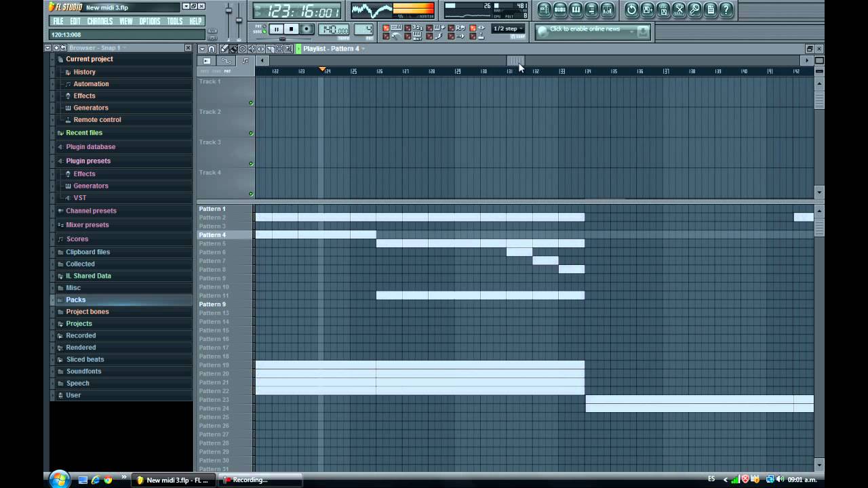
Task: Select the playlist delete tool
Action: (243, 49)
